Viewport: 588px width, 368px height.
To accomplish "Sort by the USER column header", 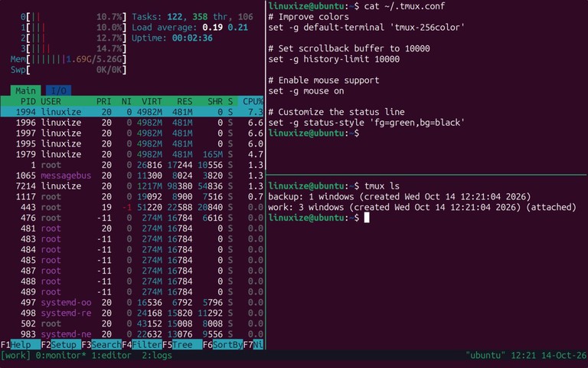I will pos(51,101).
